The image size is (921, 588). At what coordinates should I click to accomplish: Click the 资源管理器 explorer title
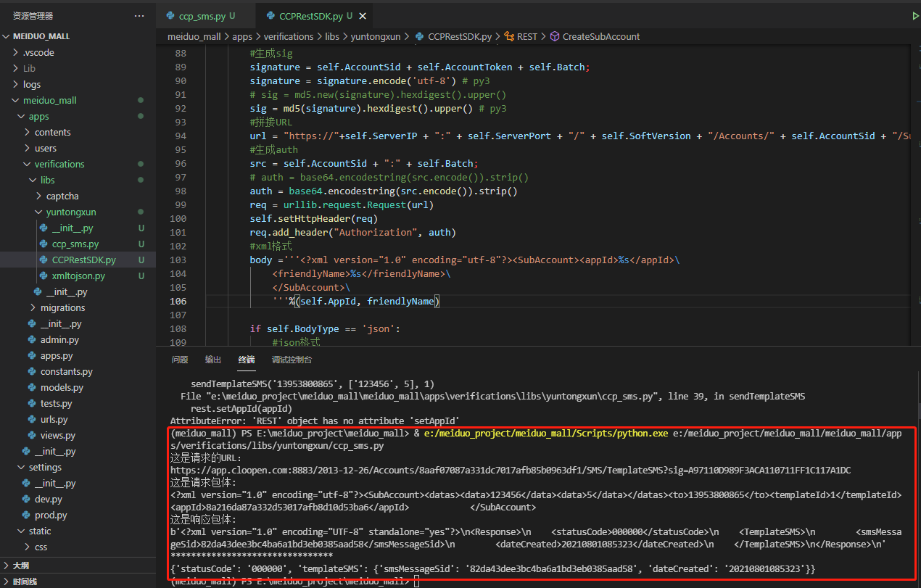click(33, 16)
